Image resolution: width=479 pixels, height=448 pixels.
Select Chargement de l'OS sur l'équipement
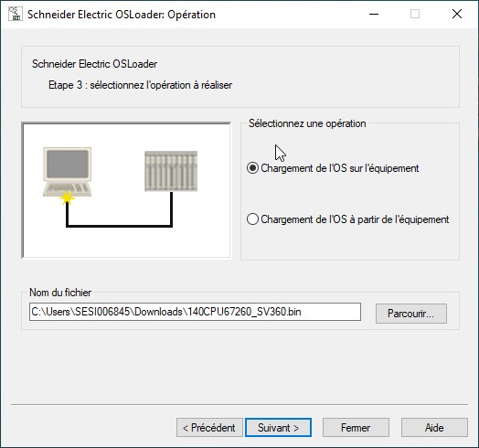tap(333, 168)
